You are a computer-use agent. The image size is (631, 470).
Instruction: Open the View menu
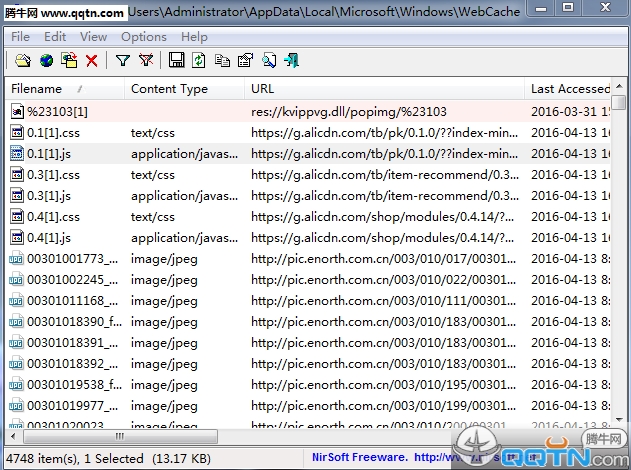click(93, 37)
